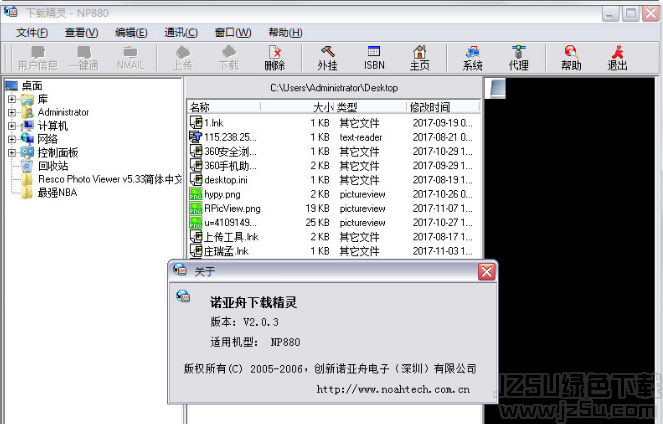
Task: Click the 回收站 recycle bin icon
Action: coord(27,166)
